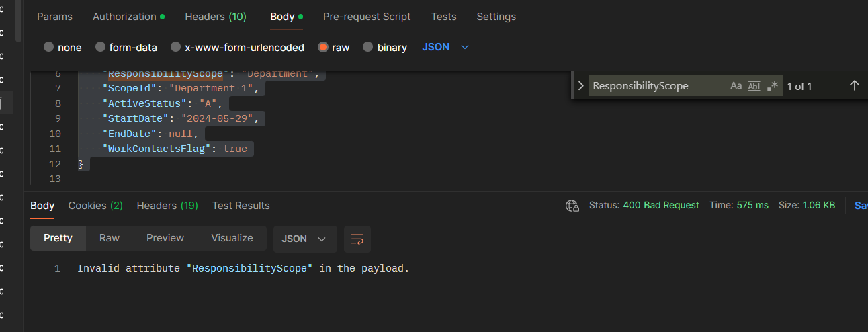This screenshot has width=868, height=332.
Task: Expand the replace toggle chevron in find bar
Action: click(x=581, y=86)
